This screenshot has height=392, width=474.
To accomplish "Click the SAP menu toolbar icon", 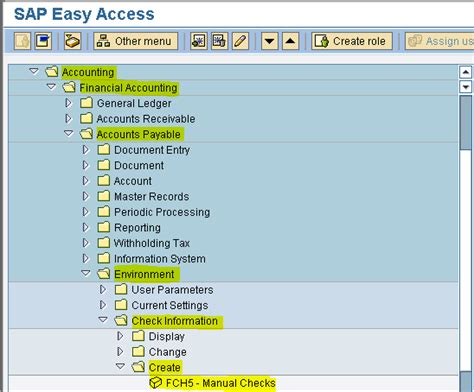I will click(x=43, y=41).
